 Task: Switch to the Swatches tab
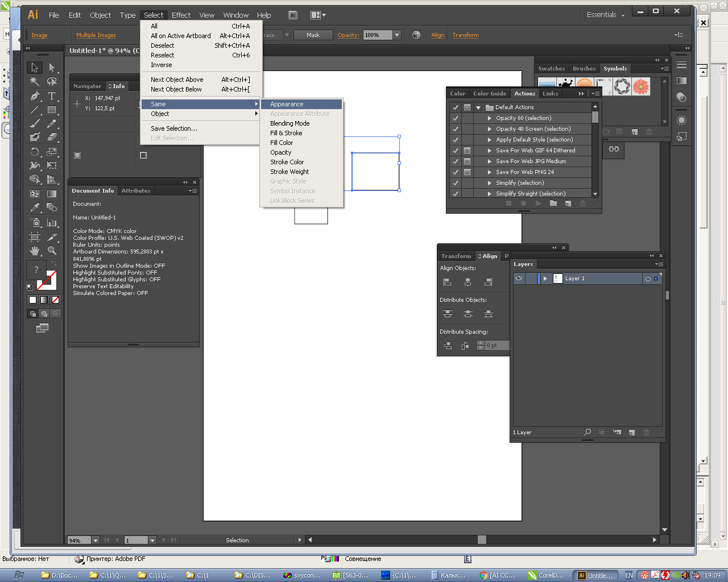pos(552,69)
